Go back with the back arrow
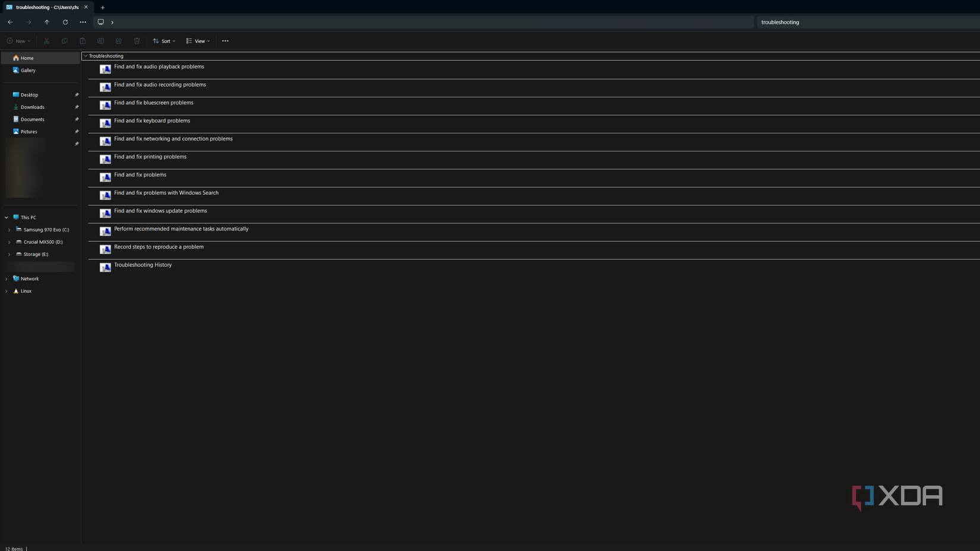 [10, 22]
